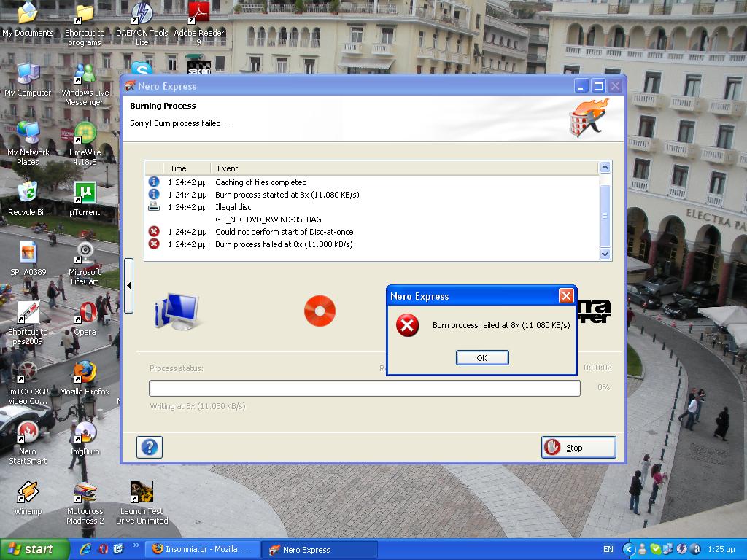
Task: Select 'Caching of files completed' log entry
Action: click(x=372, y=182)
